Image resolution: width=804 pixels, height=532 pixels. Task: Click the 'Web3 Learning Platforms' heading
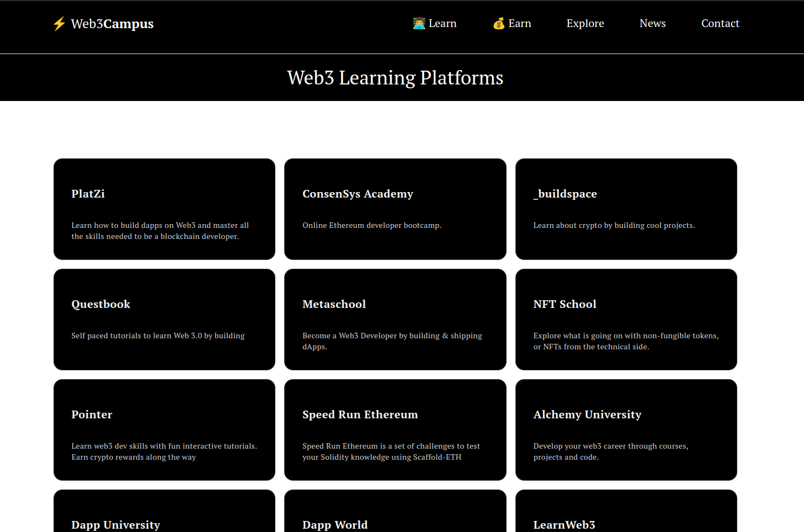coord(395,78)
